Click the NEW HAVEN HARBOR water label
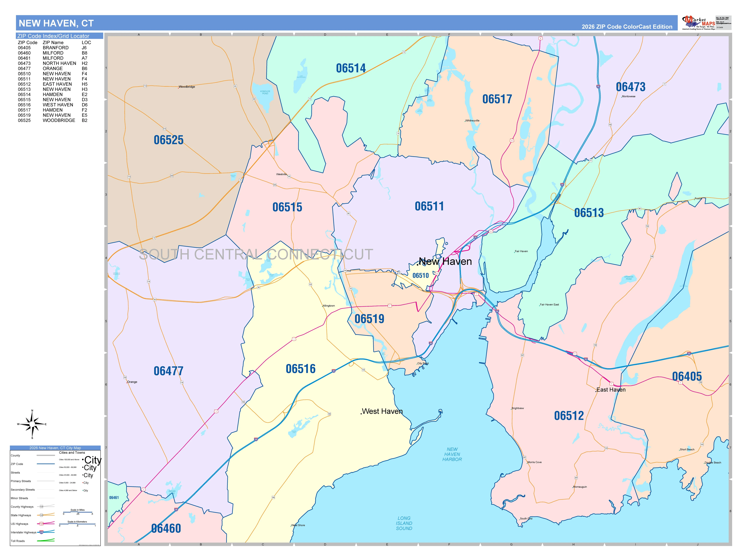The height and width of the screenshot is (560, 743). tap(452, 454)
